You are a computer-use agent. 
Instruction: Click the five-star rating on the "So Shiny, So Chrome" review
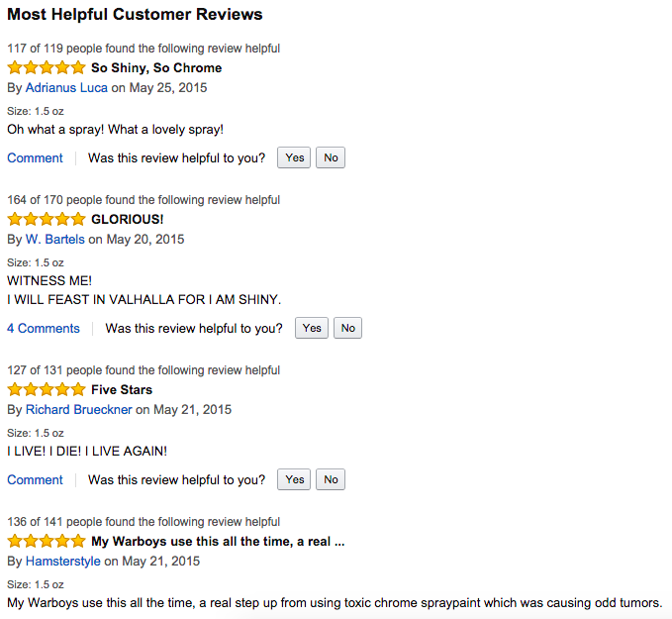tap(47, 68)
